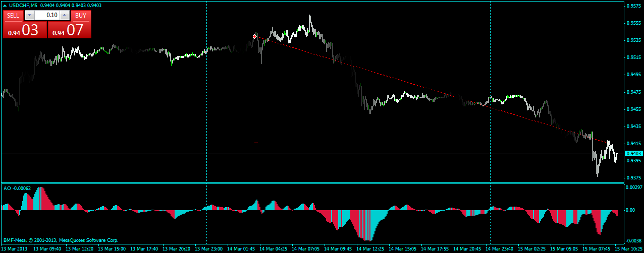Select the current price tag 0.9403

tap(633, 153)
